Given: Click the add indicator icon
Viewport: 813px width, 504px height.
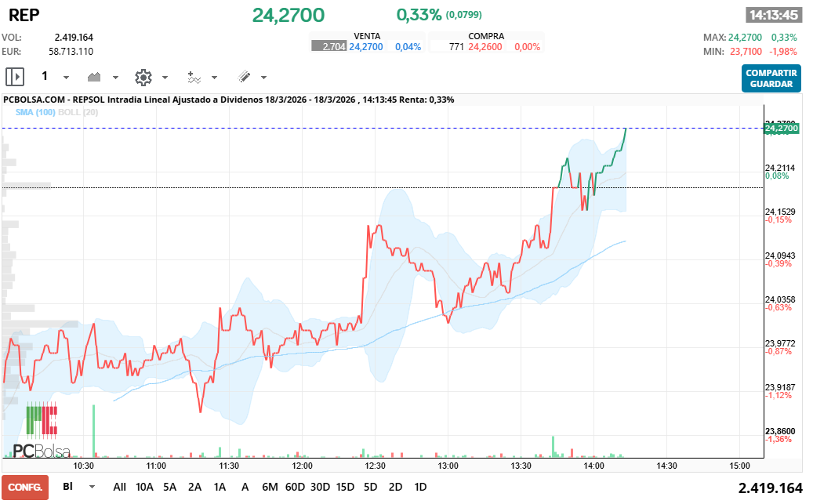Looking at the screenshot, I should tap(196, 77).
